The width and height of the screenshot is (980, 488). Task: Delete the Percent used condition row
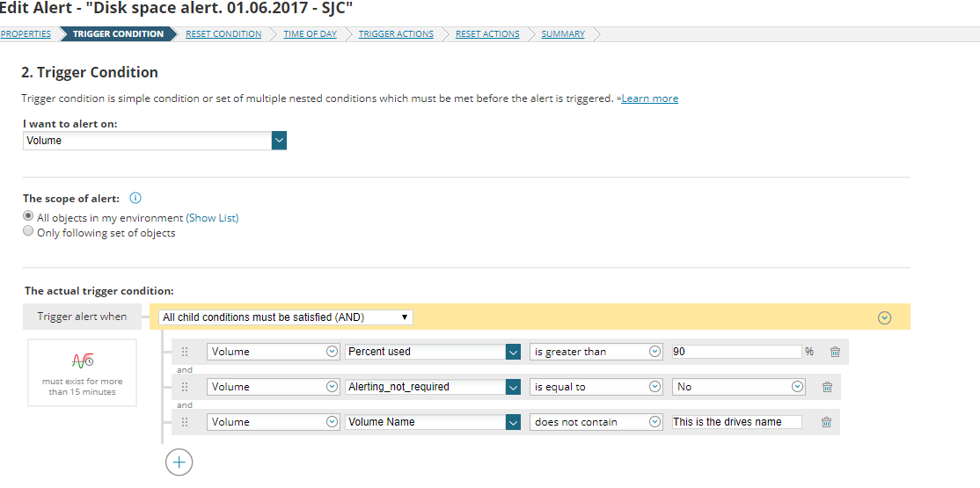[834, 352]
